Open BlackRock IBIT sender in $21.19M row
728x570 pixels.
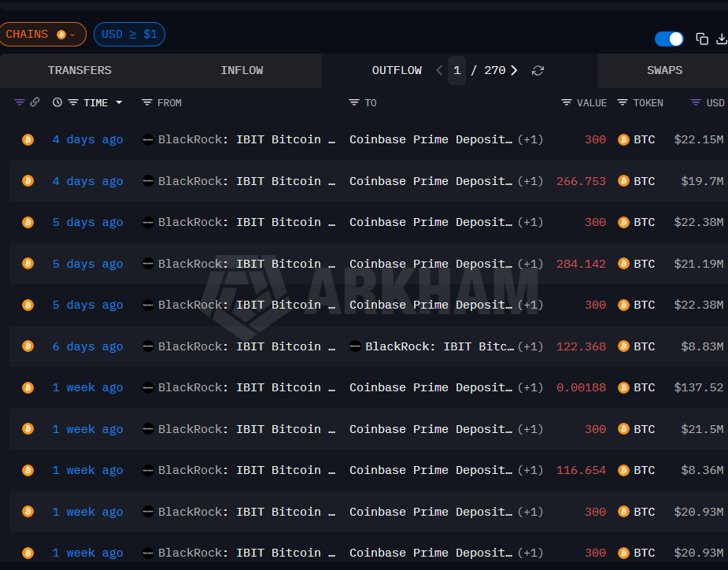246,264
